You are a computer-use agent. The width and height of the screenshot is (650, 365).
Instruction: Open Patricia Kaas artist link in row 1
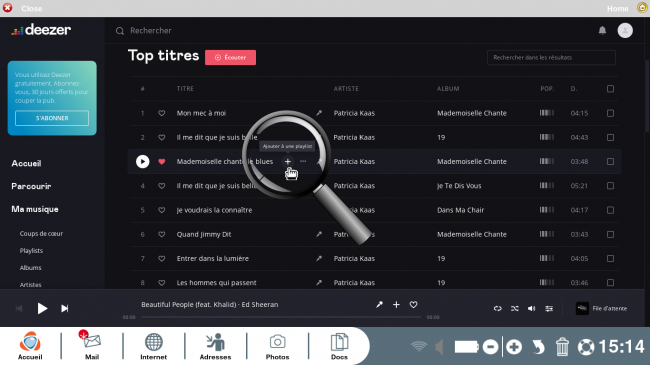354,113
